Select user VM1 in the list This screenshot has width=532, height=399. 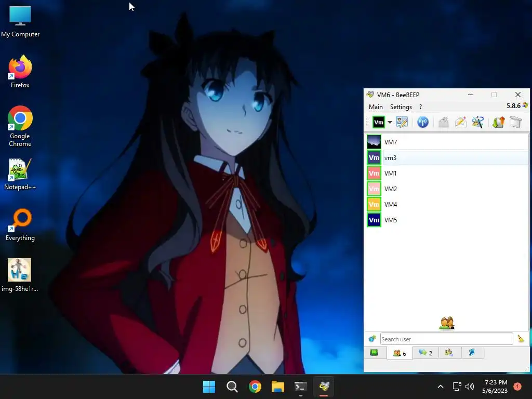447,174
